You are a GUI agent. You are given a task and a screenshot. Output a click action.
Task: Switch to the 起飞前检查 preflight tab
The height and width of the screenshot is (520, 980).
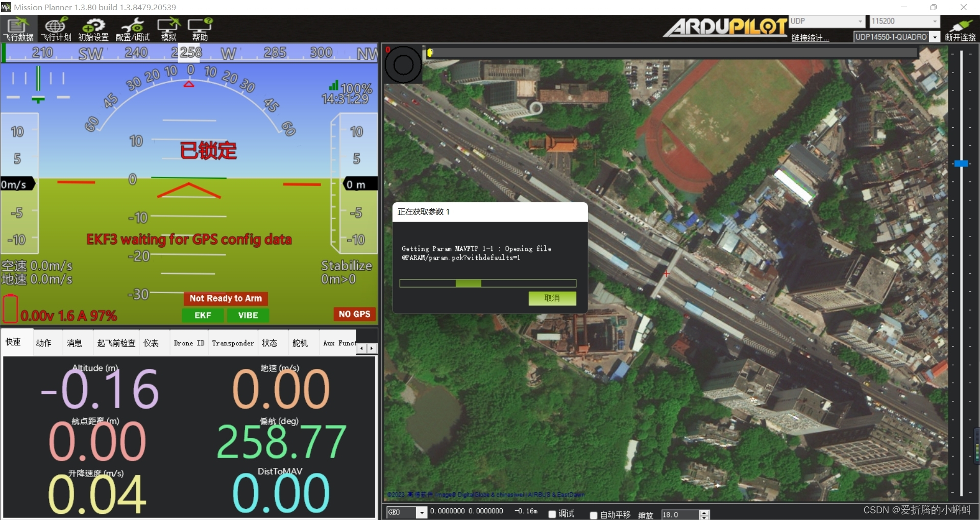(x=116, y=343)
